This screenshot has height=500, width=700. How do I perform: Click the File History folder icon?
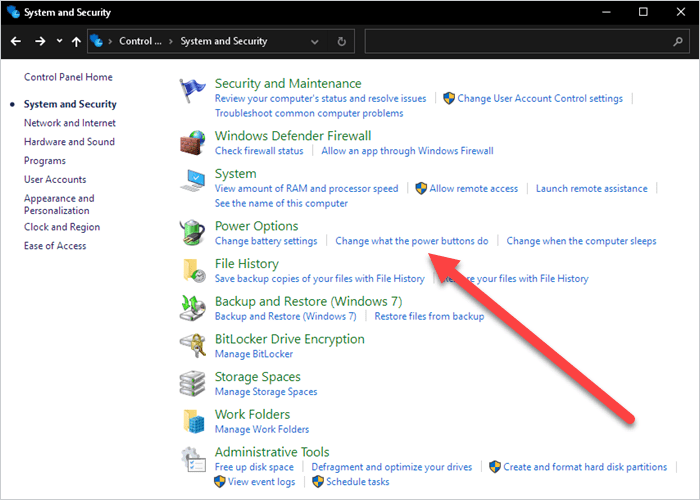tap(194, 271)
